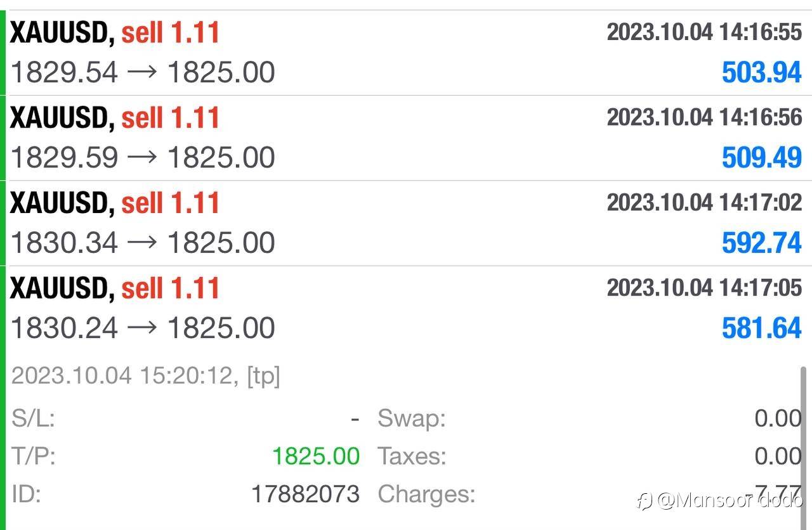Expand the trade with profit 509.49
Screen dimensions: 812x530
(x=406, y=138)
